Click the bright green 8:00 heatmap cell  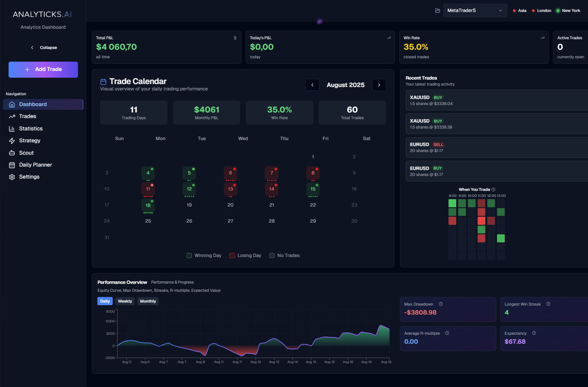coord(452,203)
